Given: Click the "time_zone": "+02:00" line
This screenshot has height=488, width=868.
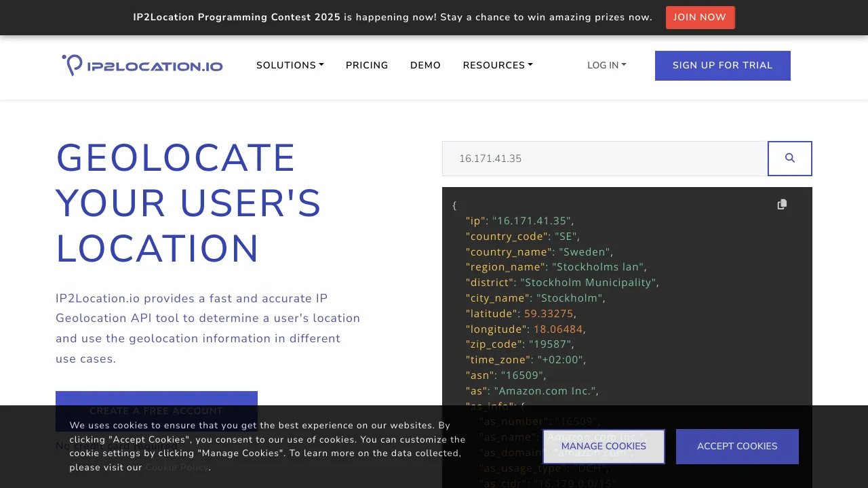Looking at the screenshot, I should (526, 359).
